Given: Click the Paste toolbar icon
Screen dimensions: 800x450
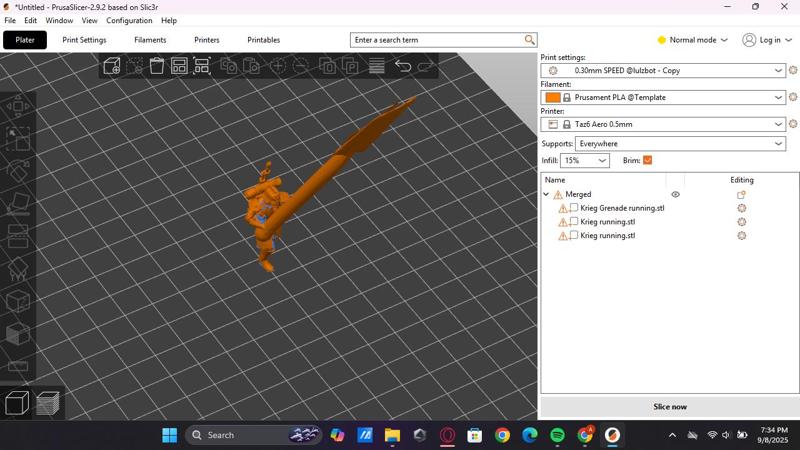Looking at the screenshot, I should (251, 66).
